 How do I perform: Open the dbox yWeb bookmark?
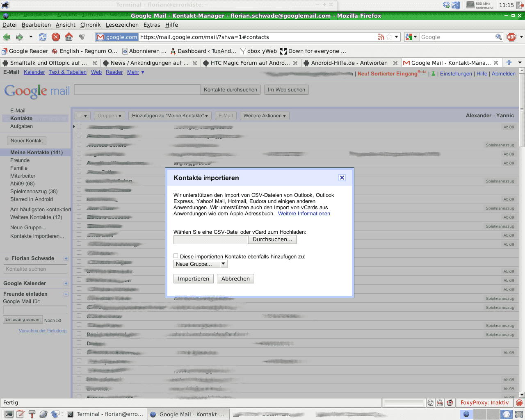258,51
